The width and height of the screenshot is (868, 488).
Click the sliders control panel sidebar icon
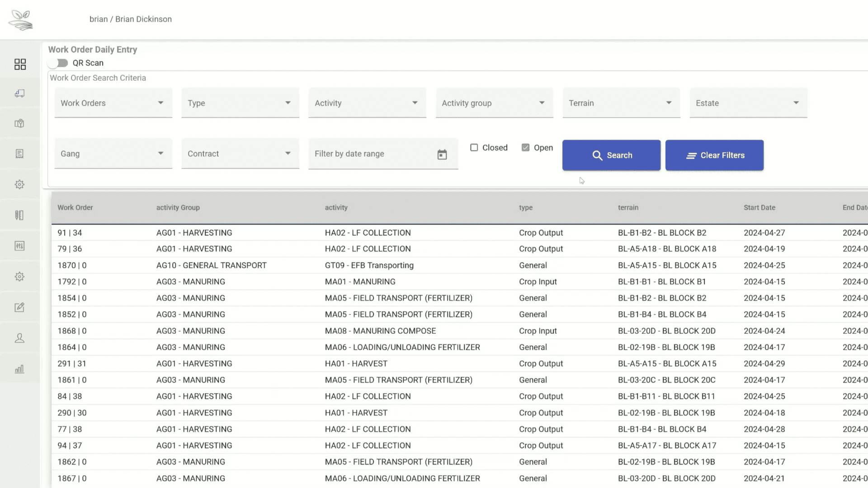pos(19,246)
